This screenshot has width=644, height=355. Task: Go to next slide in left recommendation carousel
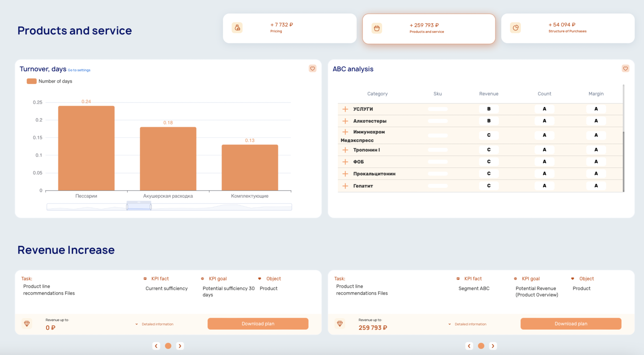[x=180, y=346]
